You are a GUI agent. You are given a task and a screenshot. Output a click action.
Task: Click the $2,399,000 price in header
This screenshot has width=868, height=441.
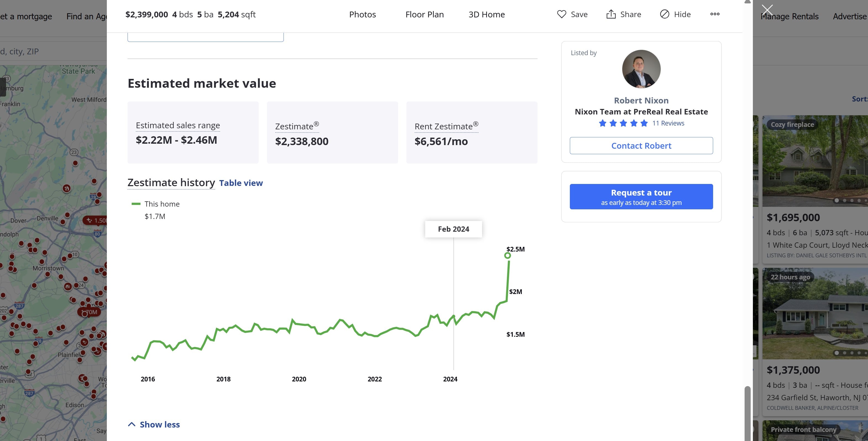pyautogui.click(x=147, y=14)
